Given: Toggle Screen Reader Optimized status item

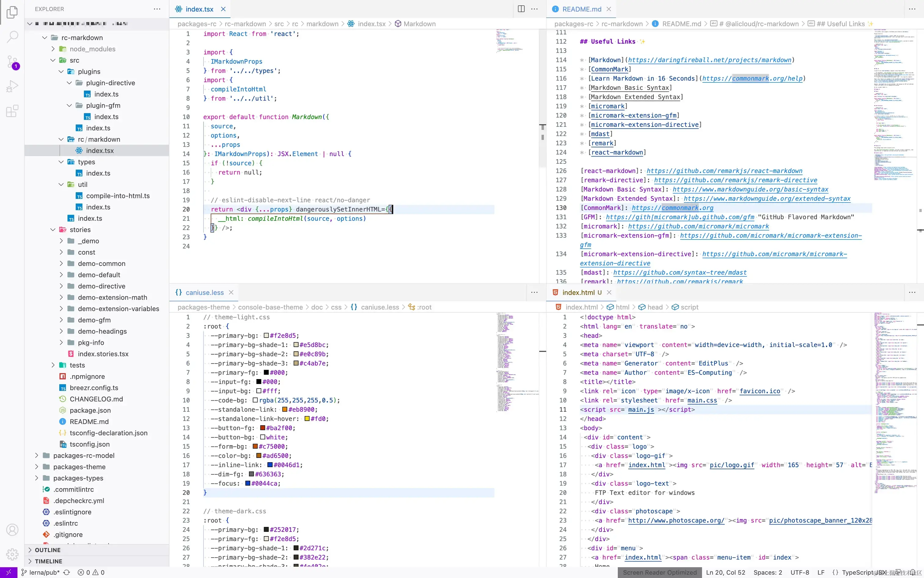Looking at the screenshot, I should click(x=659, y=572).
